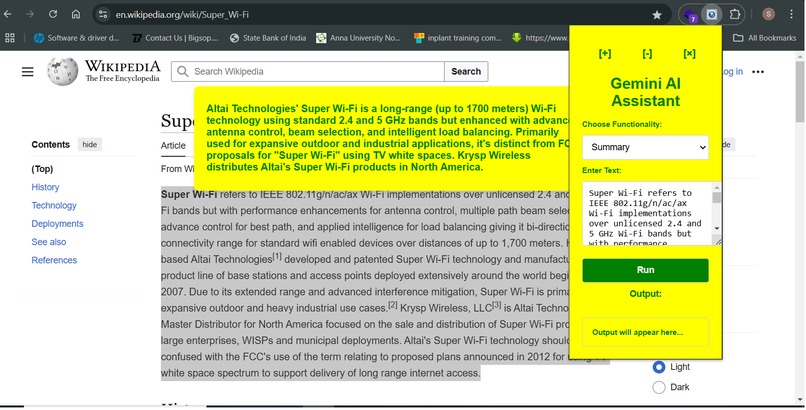Open Chrome profile avatar S
Image resolution: width=806 pixels, height=410 pixels.
coord(768,14)
